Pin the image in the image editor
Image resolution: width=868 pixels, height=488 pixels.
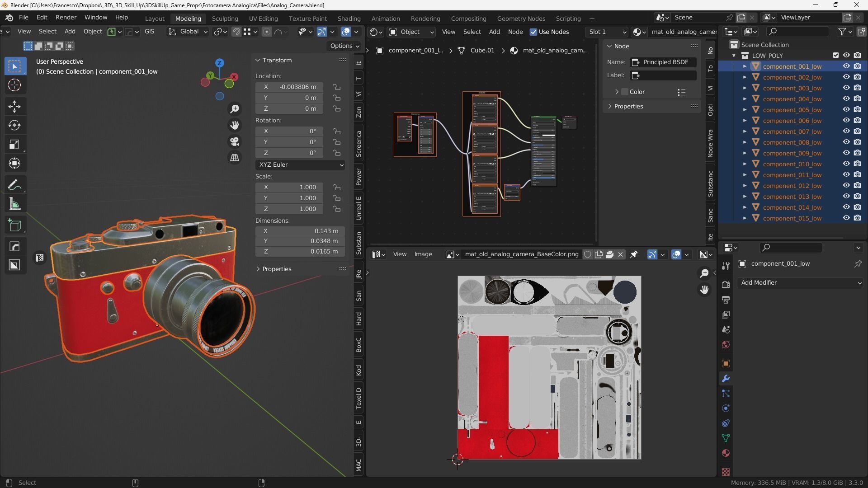(x=634, y=254)
